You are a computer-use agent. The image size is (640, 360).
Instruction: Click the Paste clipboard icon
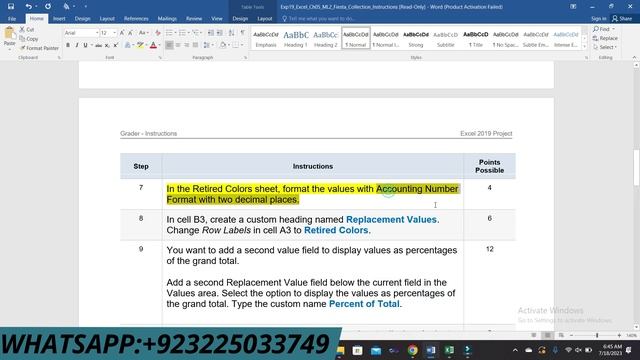tap(9, 33)
